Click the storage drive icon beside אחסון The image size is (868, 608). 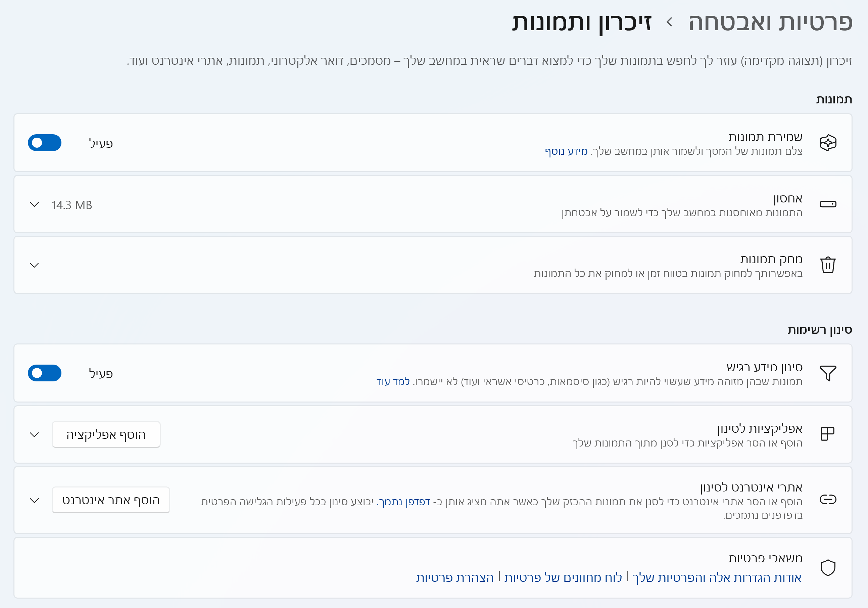coord(827,204)
